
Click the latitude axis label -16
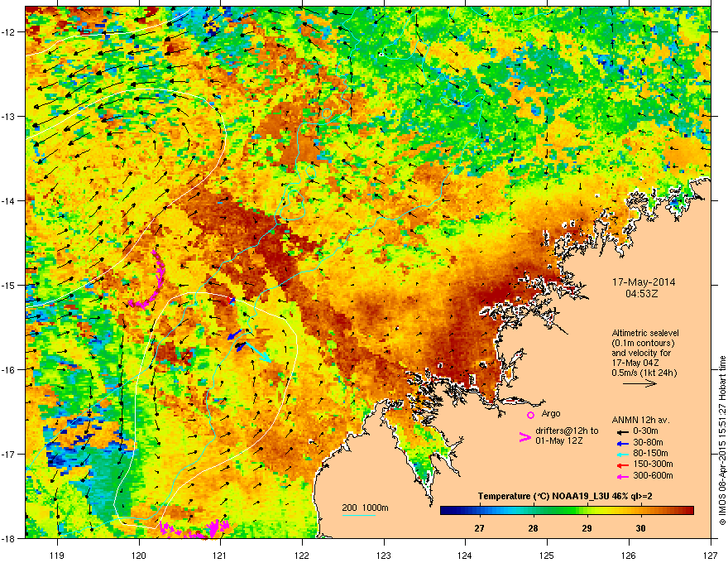point(8,370)
